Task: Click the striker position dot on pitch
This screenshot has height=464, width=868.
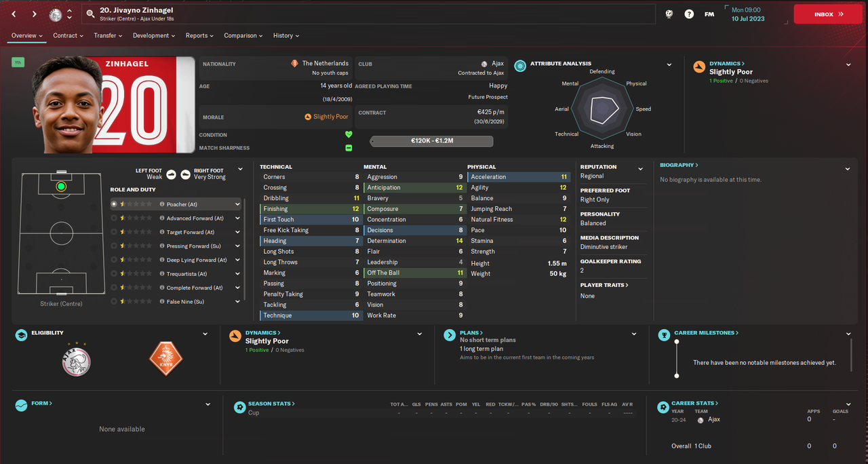Action: (x=61, y=186)
